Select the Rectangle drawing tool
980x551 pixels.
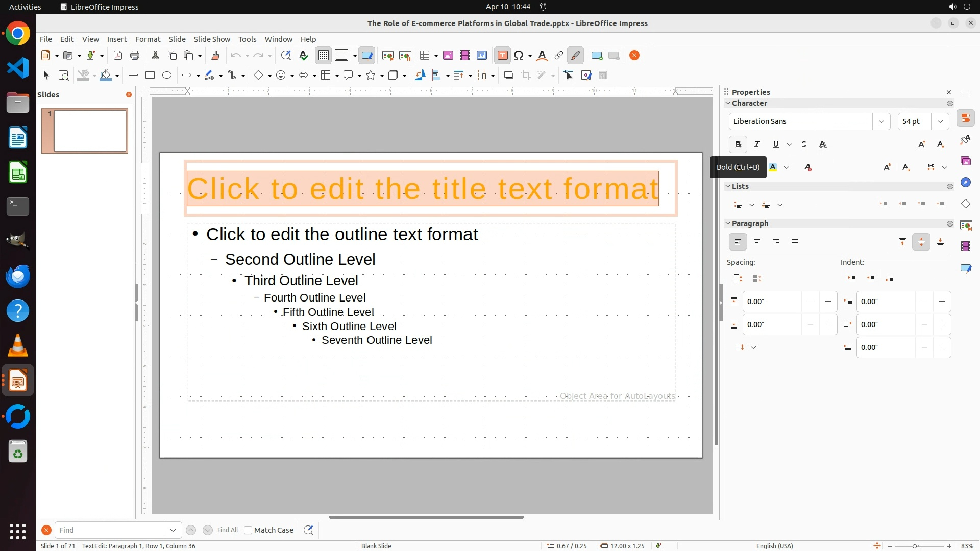click(150, 76)
